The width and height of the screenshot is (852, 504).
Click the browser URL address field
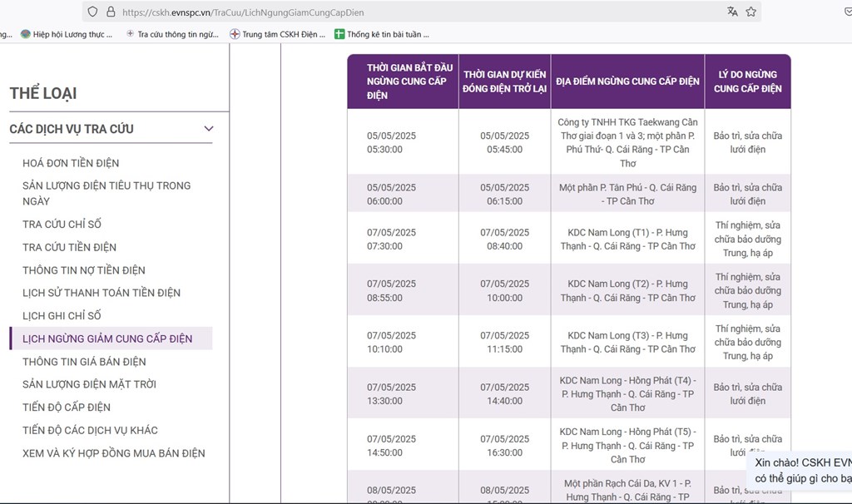point(416,12)
